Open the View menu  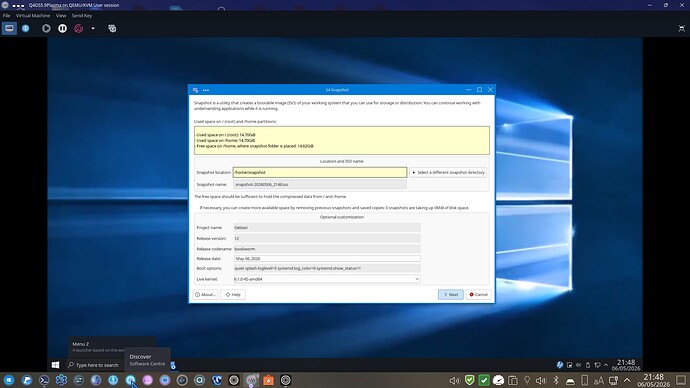[x=61, y=15]
